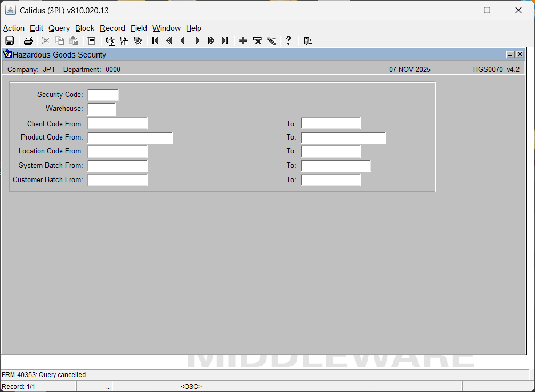This screenshot has width=535, height=392.
Task: Click the Execute Query toolbar icon
Action: click(x=124, y=41)
